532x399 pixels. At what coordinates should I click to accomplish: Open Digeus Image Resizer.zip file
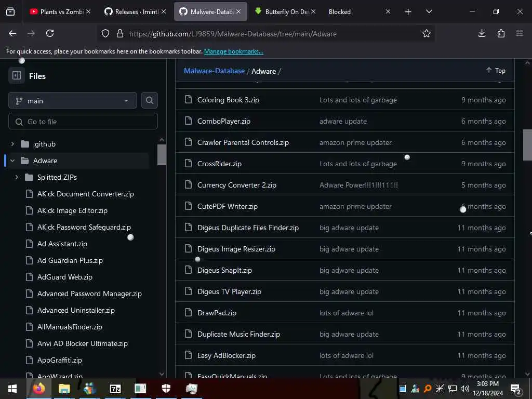236,249
